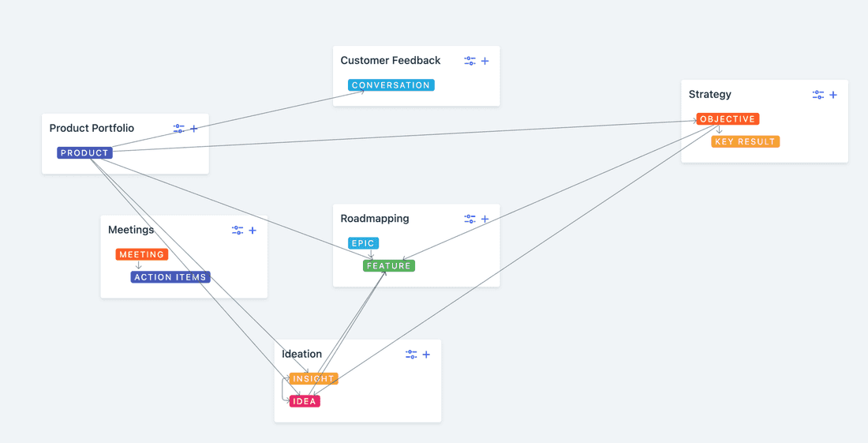868x443 pixels.
Task: Open settings sliders for Roadmapping card
Action: click(470, 219)
